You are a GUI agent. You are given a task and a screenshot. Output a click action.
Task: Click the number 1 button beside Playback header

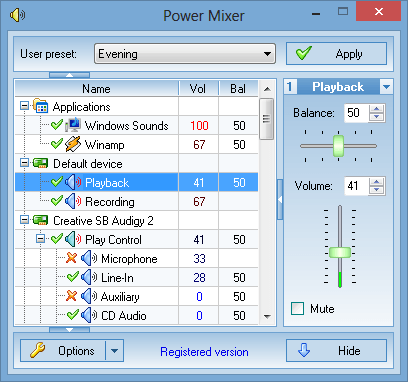pos(290,87)
